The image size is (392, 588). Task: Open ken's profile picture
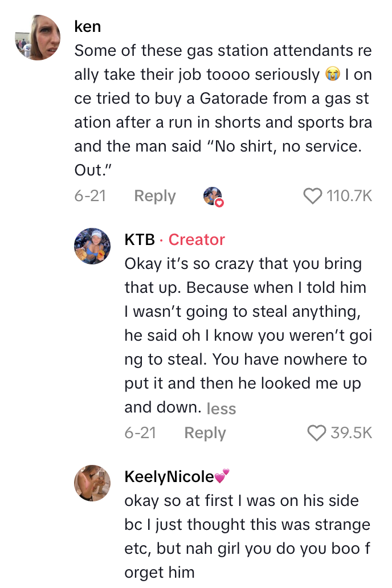pos(38,38)
